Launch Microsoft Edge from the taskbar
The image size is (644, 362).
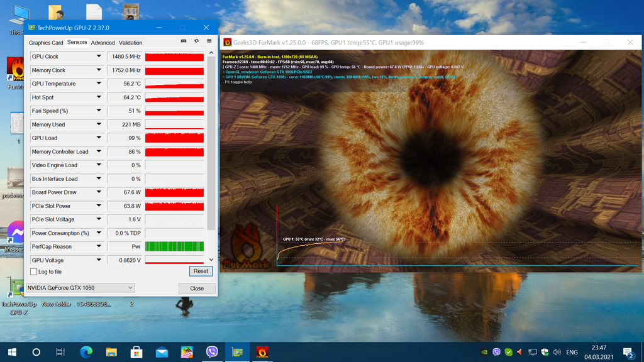(86, 352)
